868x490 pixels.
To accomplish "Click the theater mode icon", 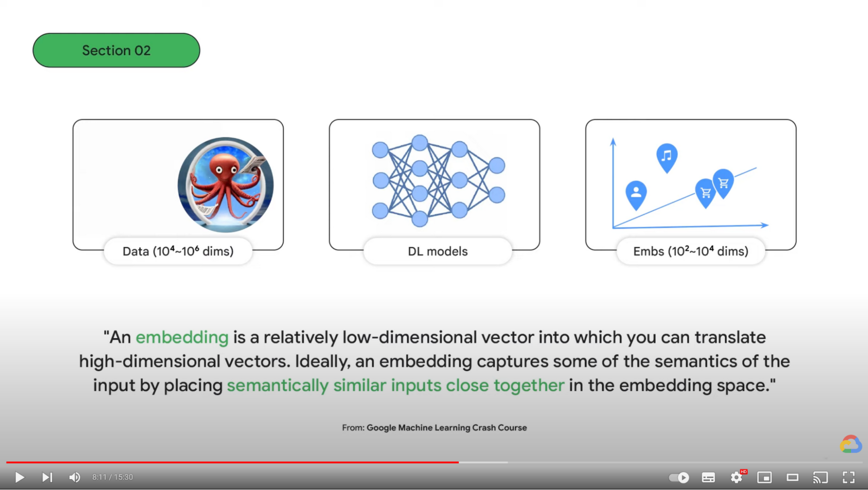I will pos(793,477).
